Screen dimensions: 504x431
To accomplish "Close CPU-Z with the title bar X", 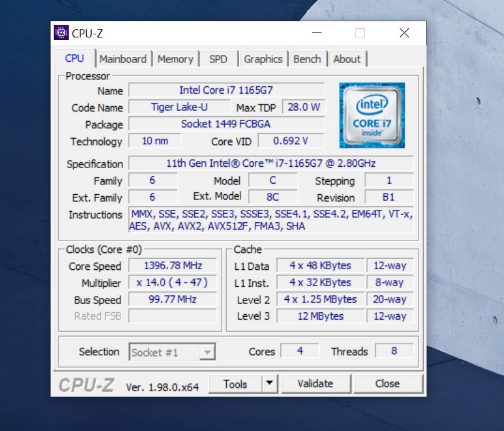I will coord(404,32).
